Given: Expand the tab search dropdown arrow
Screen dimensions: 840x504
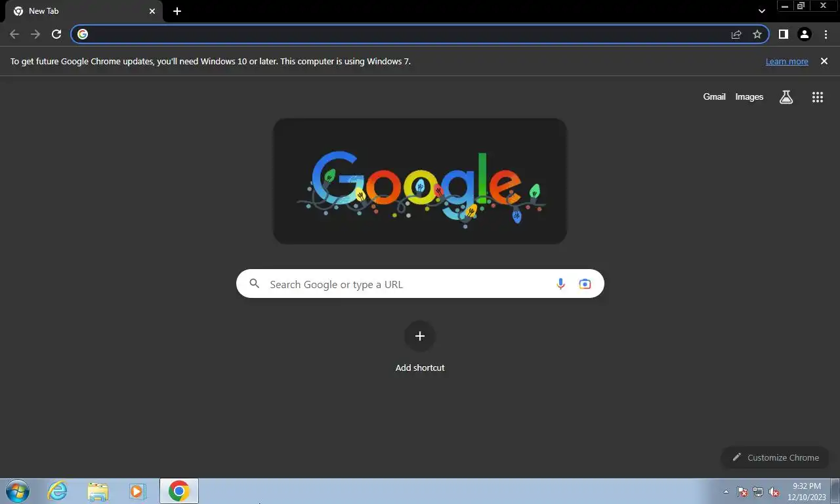Looking at the screenshot, I should pos(762,11).
